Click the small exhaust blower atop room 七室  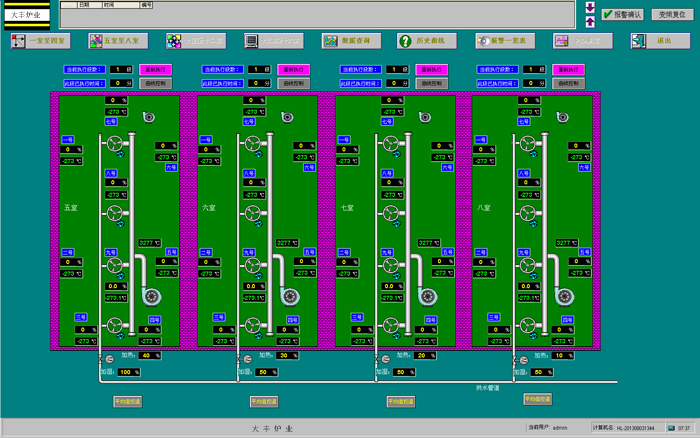[x=425, y=117]
